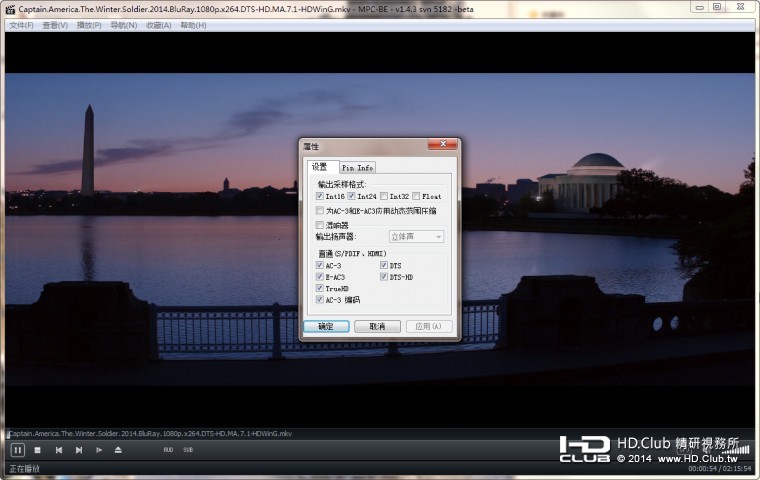The image size is (760, 480).
Task: Open the AUD audio track selector
Action: coord(169,450)
